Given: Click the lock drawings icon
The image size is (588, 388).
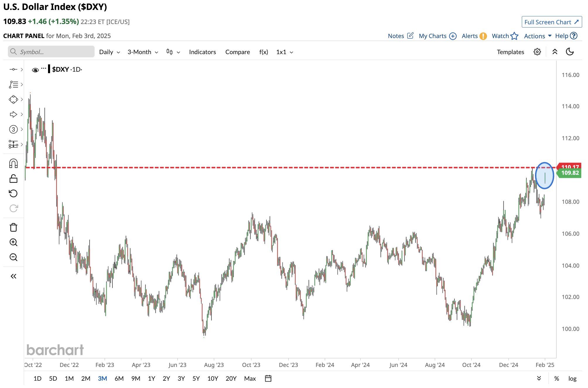Looking at the screenshot, I should pos(13,178).
